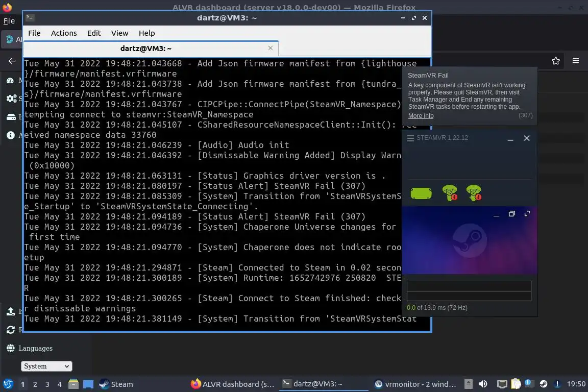Click the STEAMVR 1.22.12 title text
The height and width of the screenshot is (392, 588).
pos(442,138)
